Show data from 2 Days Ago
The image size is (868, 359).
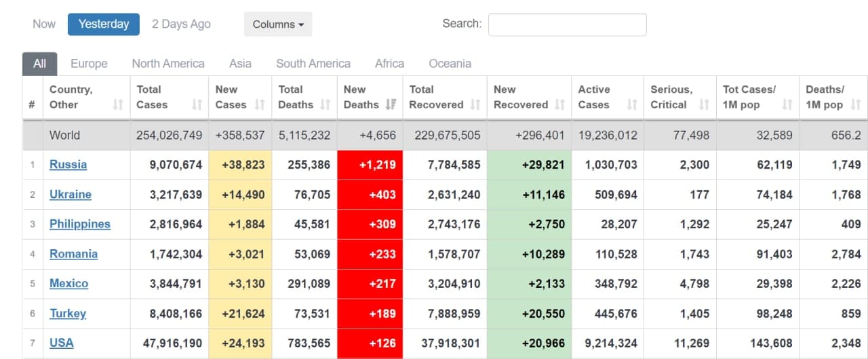click(x=181, y=24)
